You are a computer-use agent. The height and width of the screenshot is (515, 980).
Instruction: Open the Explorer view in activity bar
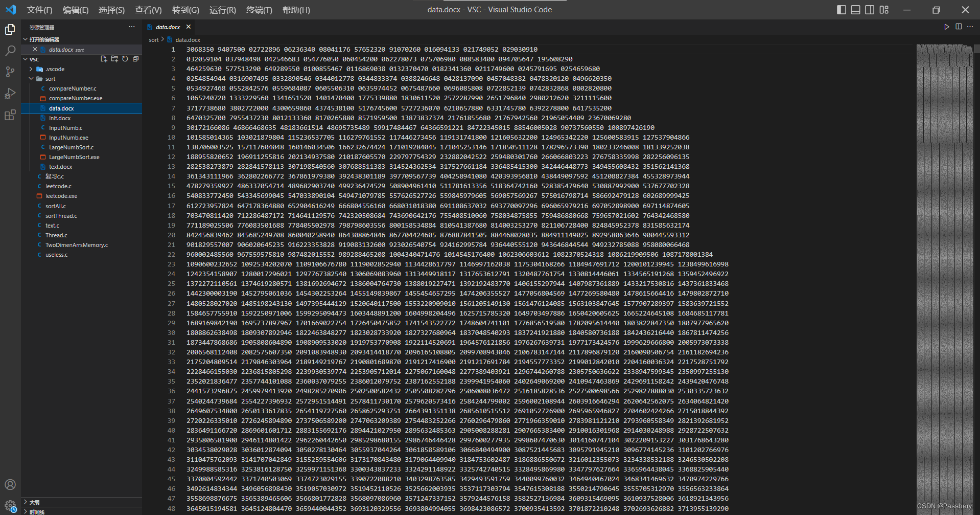point(10,29)
